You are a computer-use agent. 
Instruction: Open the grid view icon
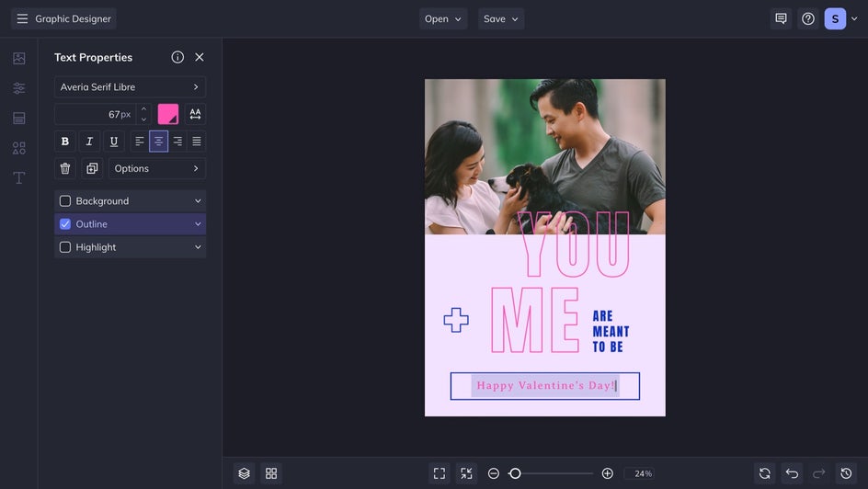[271, 473]
